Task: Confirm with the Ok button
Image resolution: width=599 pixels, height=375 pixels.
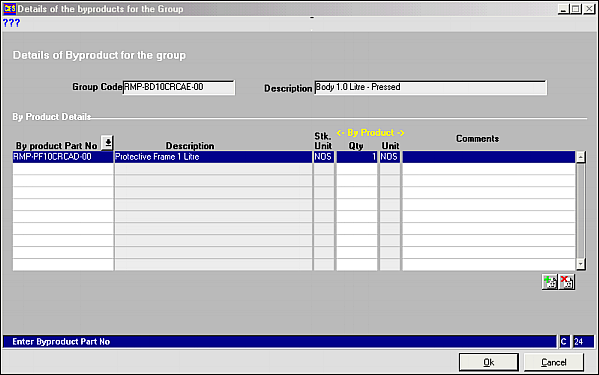Action: coord(489,362)
